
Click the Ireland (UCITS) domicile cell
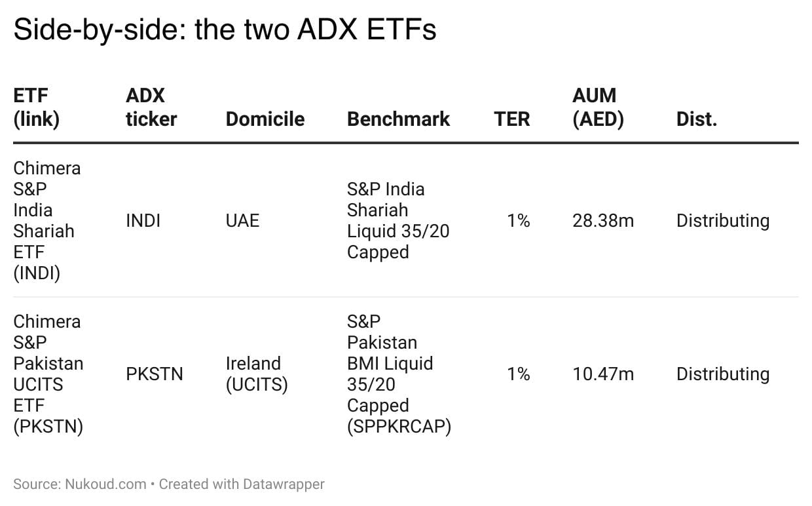pyautogui.click(x=257, y=374)
